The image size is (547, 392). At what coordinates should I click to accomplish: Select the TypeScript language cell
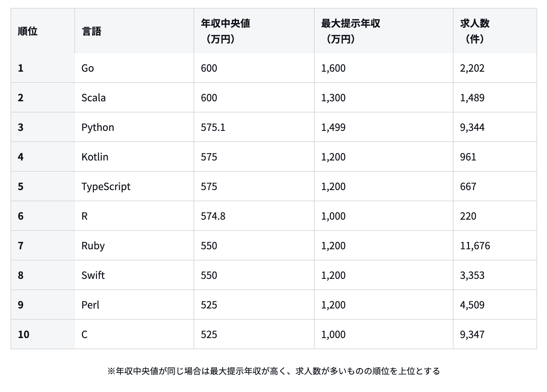pyautogui.click(x=106, y=186)
